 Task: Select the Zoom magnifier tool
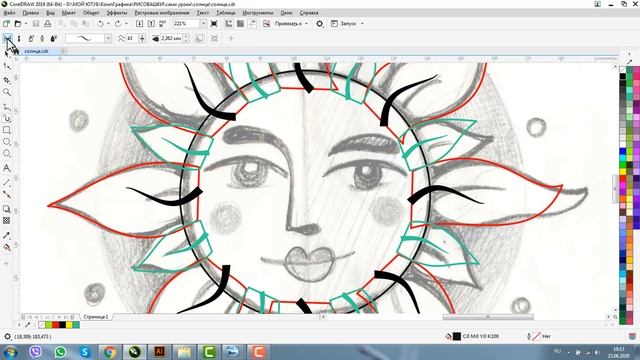pos(7,92)
